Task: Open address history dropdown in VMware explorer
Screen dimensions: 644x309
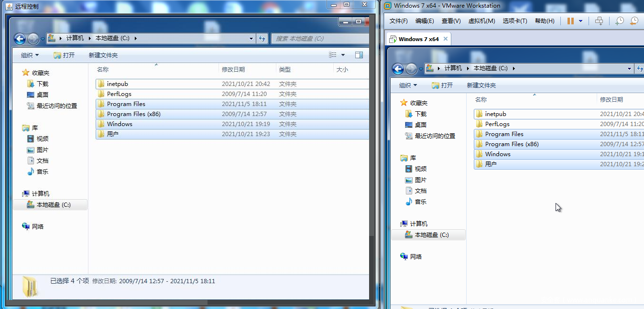Action: (629, 69)
